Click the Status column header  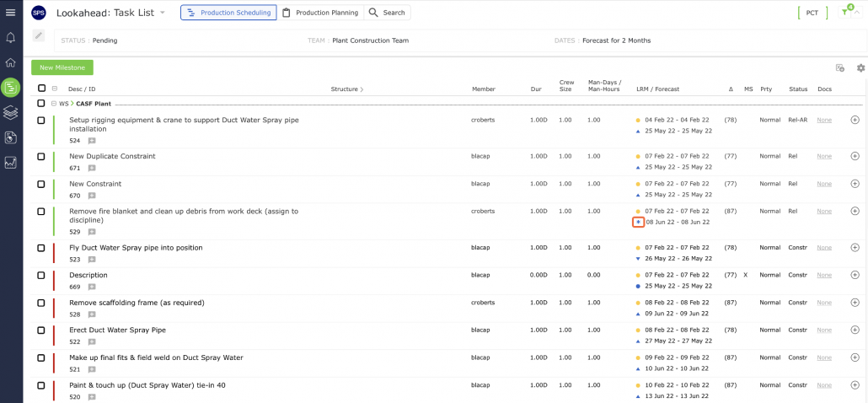pos(798,89)
